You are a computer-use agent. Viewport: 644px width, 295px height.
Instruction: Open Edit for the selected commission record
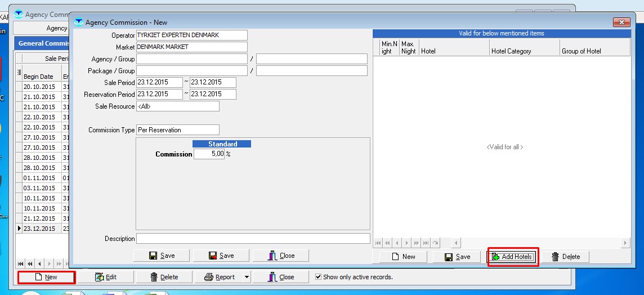[x=105, y=277]
